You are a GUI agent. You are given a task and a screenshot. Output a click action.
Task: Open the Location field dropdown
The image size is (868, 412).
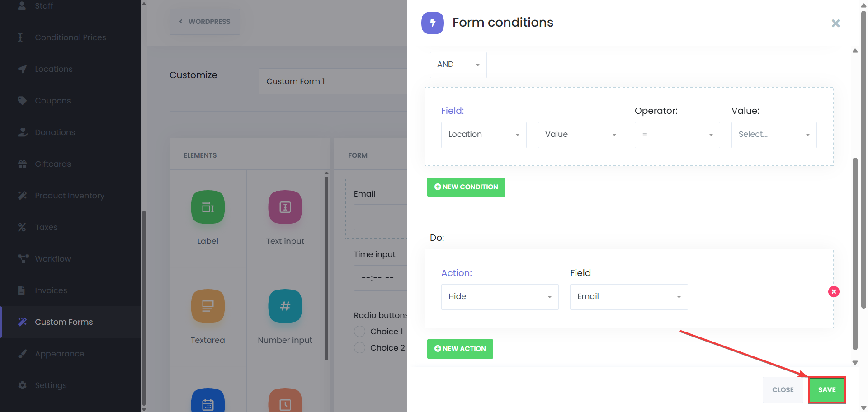(483, 135)
